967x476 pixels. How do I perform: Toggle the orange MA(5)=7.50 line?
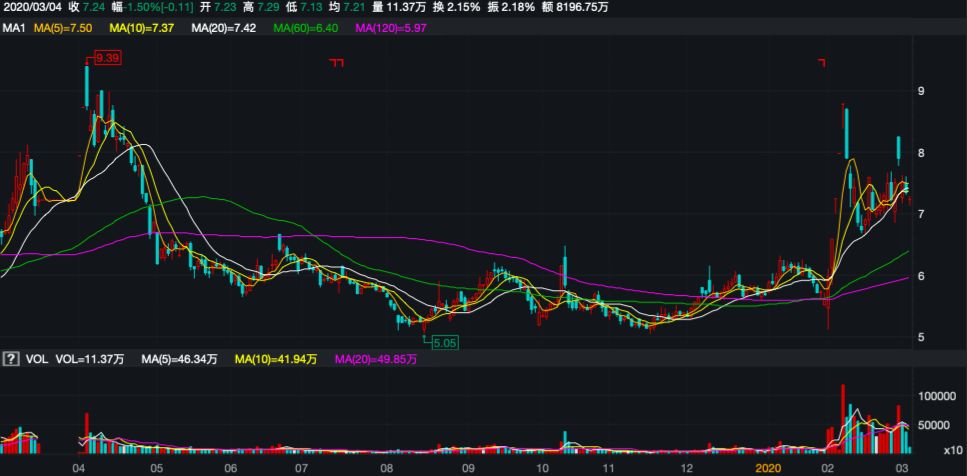[x=63, y=29]
